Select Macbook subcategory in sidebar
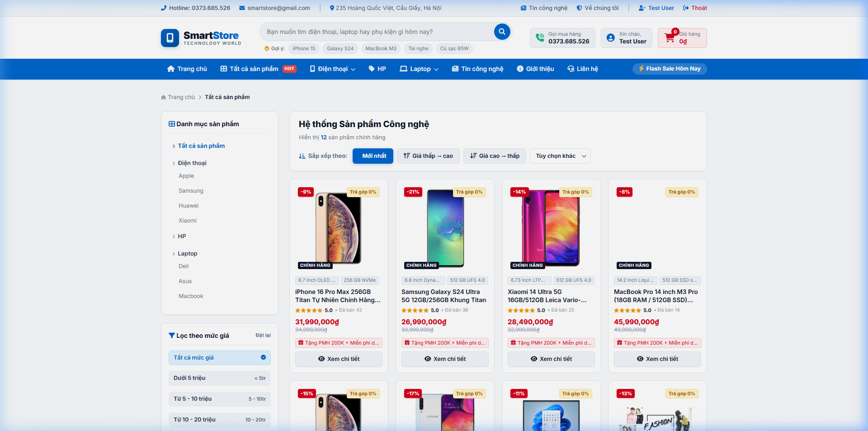 pyautogui.click(x=191, y=296)
